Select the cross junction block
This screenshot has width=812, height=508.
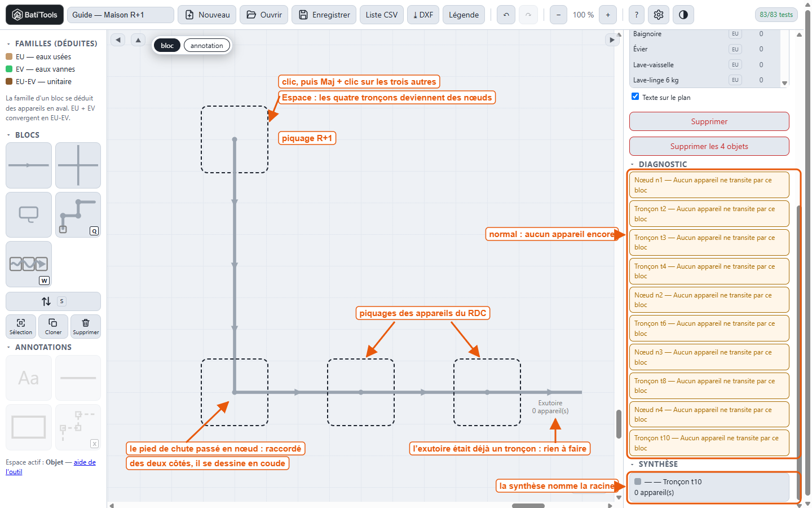78,165
